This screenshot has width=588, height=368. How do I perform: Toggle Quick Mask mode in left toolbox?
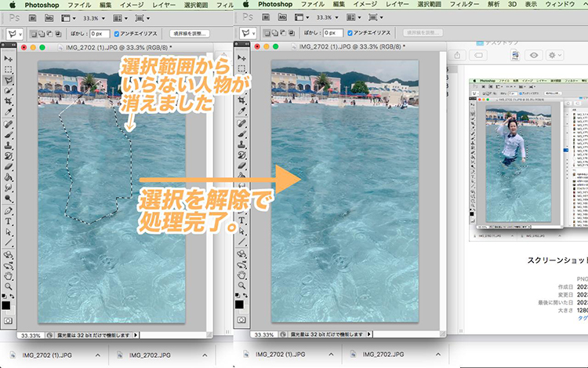(9, 321)
